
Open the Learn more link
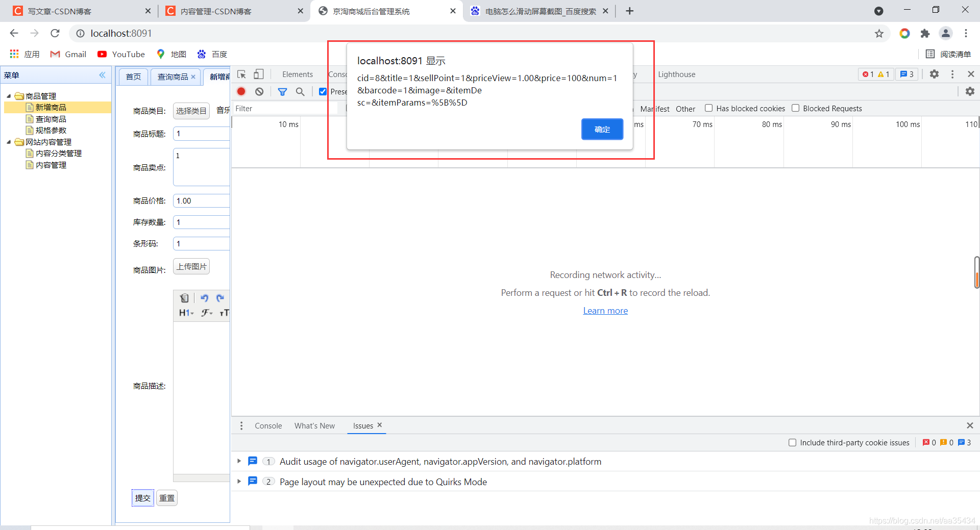pyautogui.click(x=605, y=311)
